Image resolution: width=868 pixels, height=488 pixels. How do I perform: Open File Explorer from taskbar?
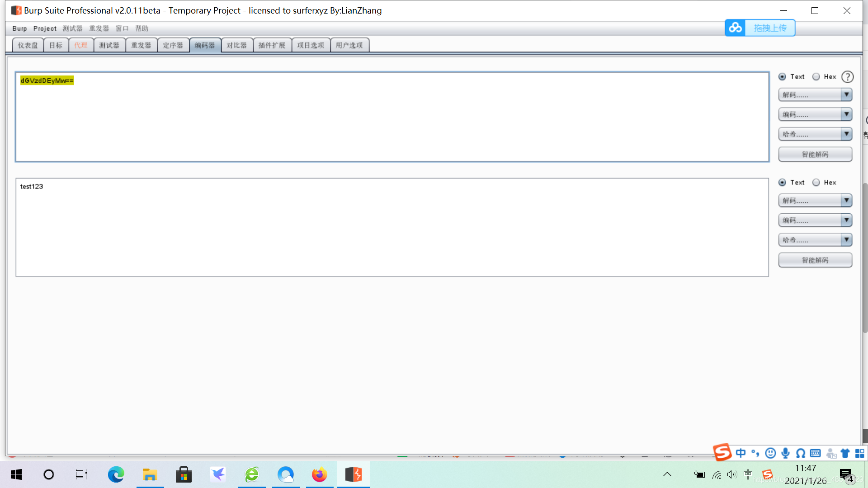[x=150, y=474]
